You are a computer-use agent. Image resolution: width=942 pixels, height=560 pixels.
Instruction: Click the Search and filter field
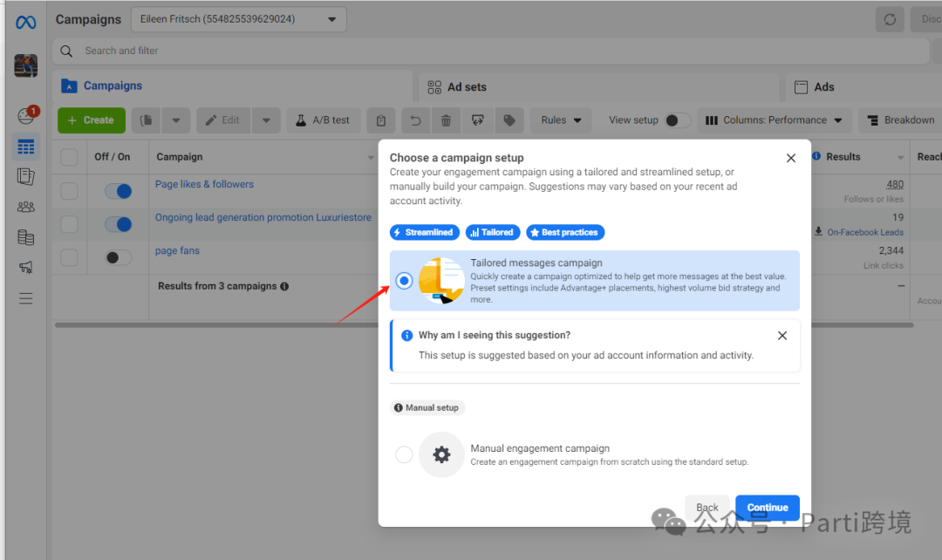point(488,51)
